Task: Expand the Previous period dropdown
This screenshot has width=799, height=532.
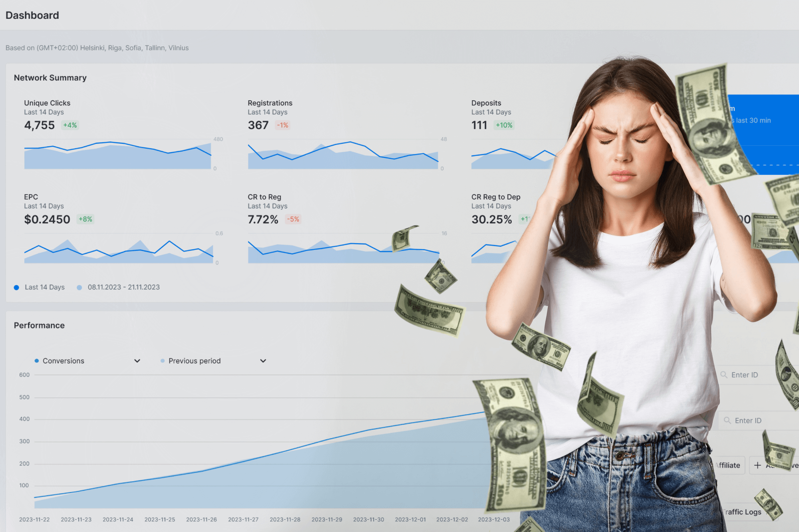Action: (x=213, y=361)
